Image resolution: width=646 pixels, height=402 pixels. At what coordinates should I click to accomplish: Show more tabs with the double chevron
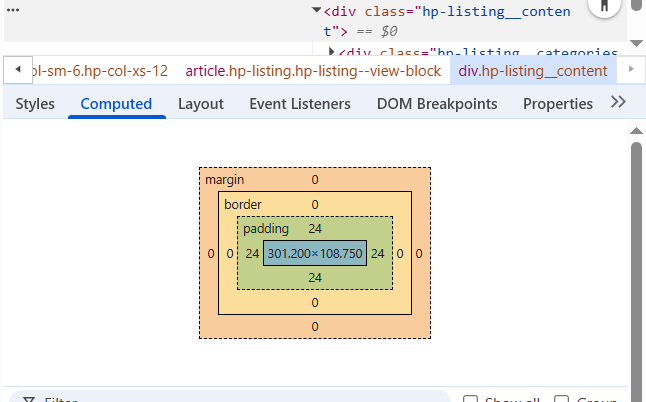click(x=618, y=103)
